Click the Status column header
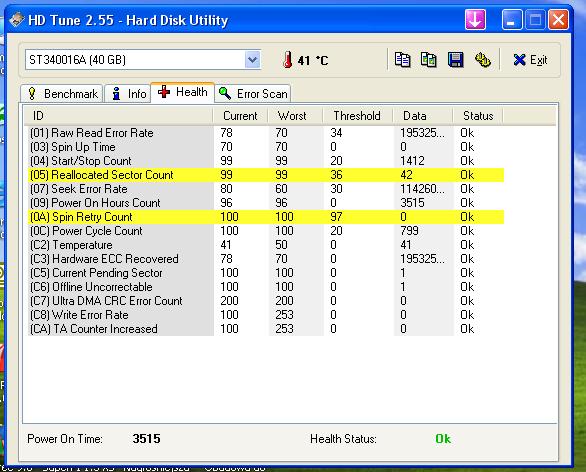The width and height of the screenshot is (586, 472). click(x=478, y=116)
